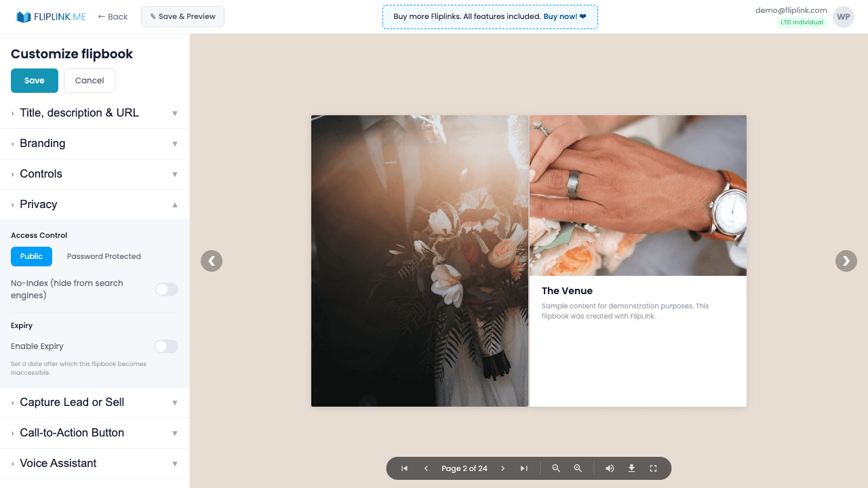
Task: Enter fullscreen viewing mode
Action: click(653, 468)
